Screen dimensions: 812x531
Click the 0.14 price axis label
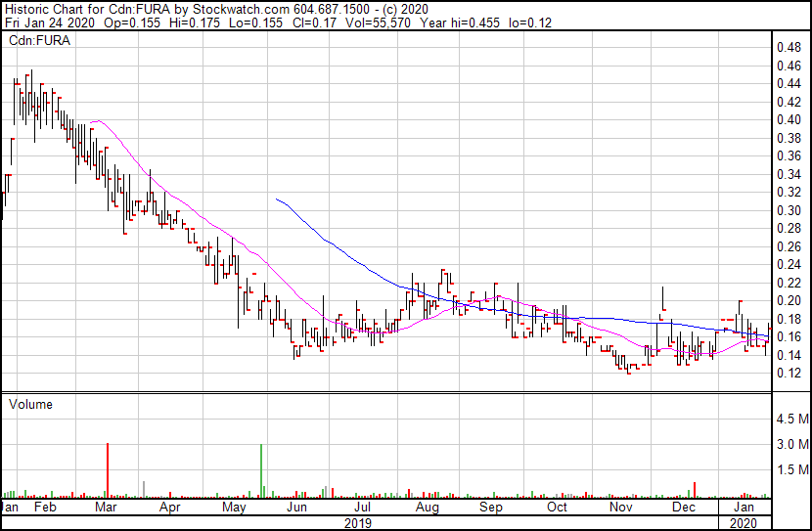[788, 355]
